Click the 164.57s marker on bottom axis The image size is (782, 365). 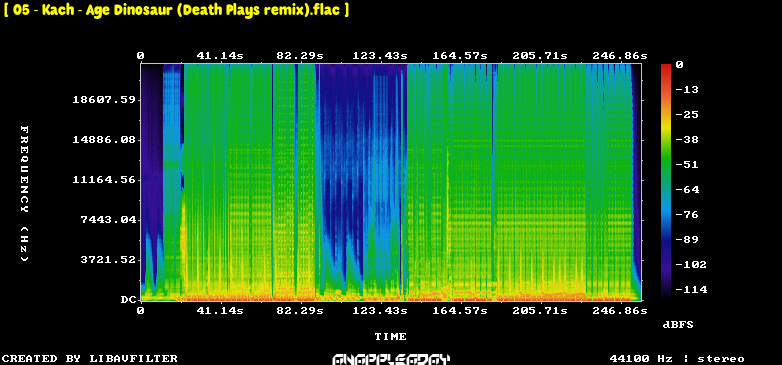tap(460, 311)
